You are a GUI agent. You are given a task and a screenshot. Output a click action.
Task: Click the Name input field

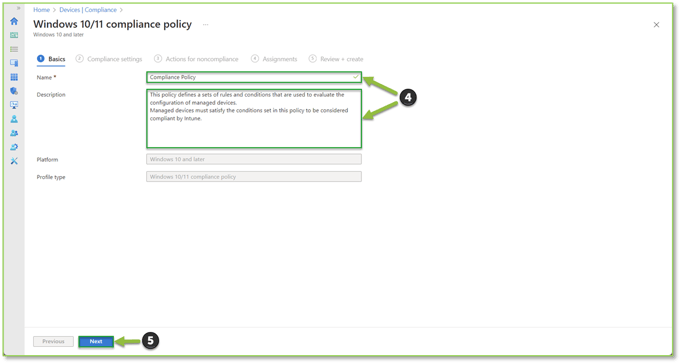(254, 77)
